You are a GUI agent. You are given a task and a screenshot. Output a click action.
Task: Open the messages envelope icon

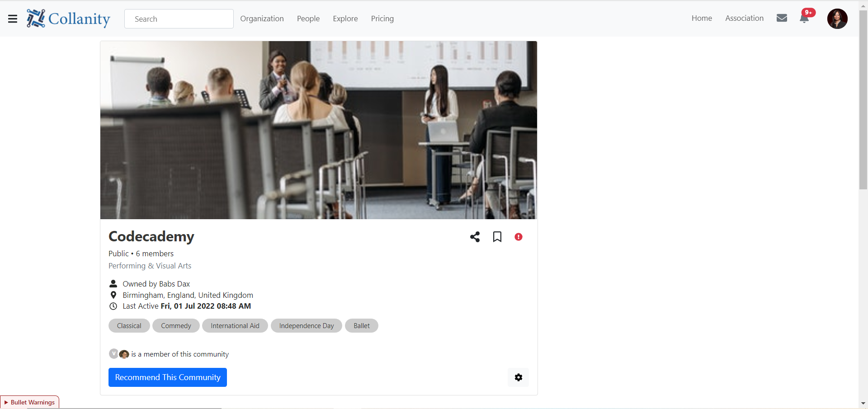click(x=782, y=18)
